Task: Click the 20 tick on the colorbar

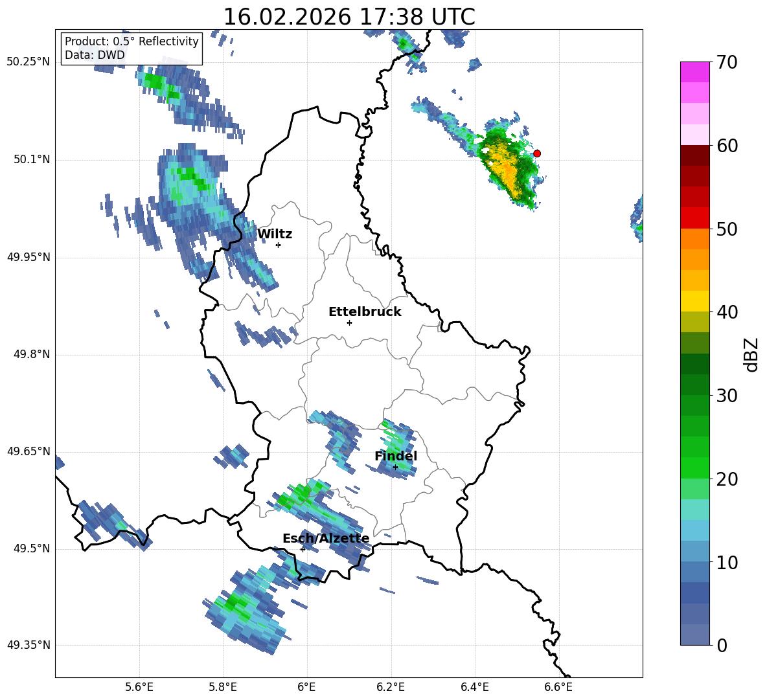Action: [727, 479]
